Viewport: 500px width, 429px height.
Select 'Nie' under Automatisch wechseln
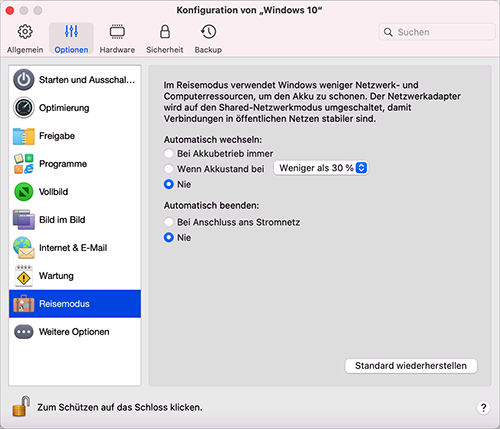(x=169, y=184)
